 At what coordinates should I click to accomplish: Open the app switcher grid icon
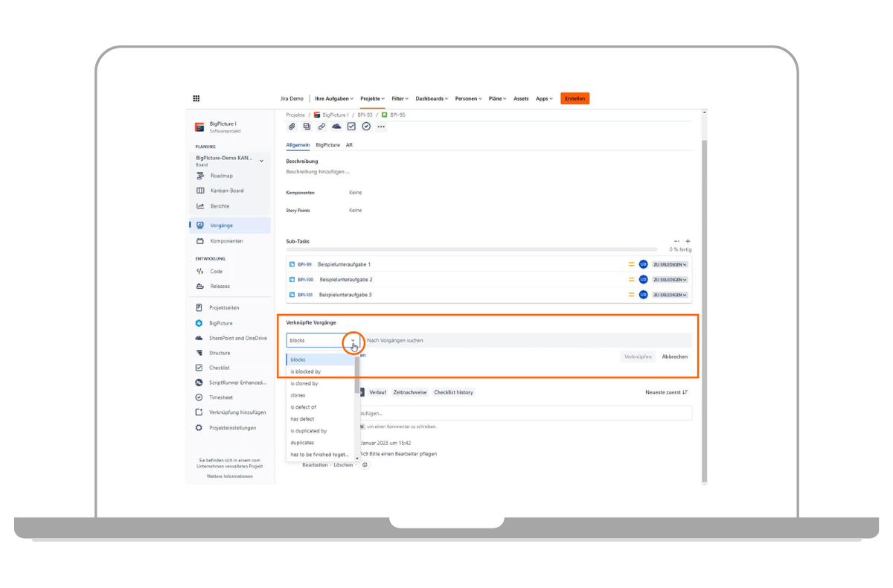tap(196, 98)
